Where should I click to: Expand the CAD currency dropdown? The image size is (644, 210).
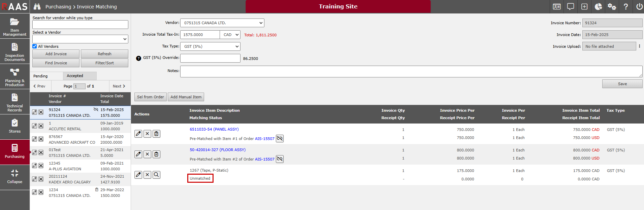(230, 35)
